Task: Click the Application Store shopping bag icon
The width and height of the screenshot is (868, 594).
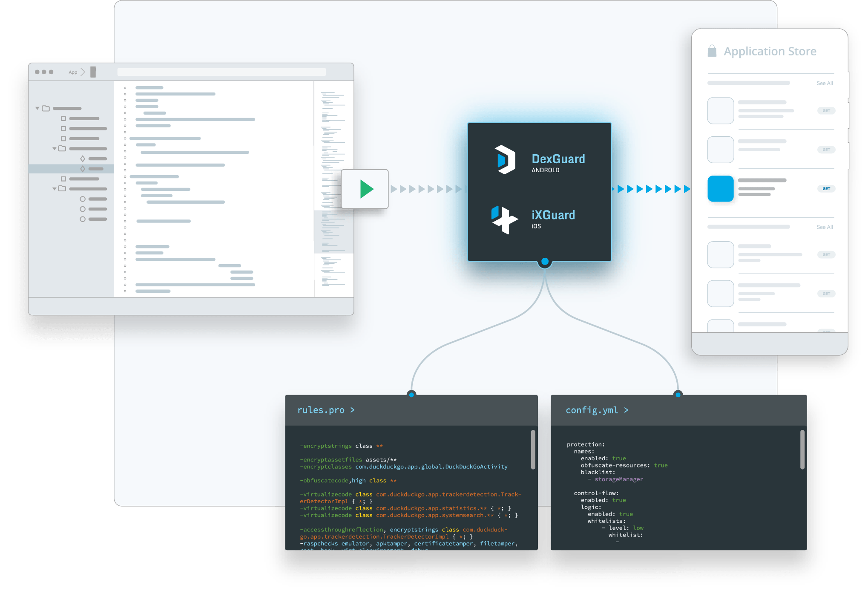Action: click(x=712, y=51)
